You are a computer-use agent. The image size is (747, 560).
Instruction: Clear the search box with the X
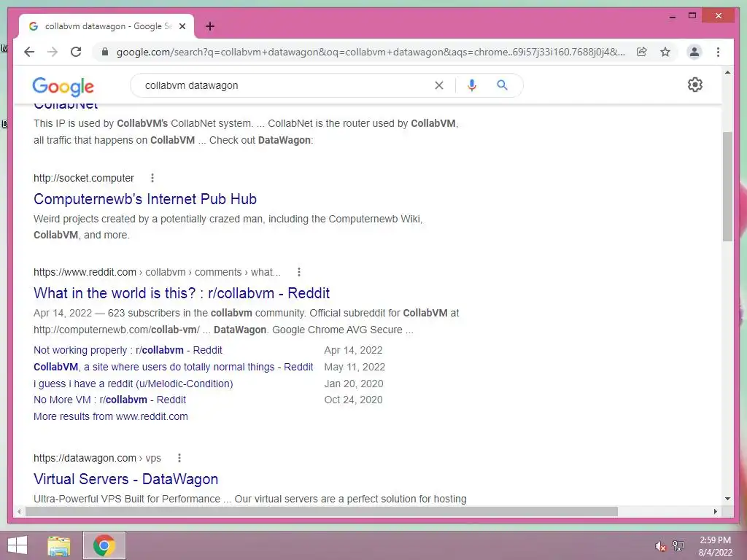click(438, 85)
